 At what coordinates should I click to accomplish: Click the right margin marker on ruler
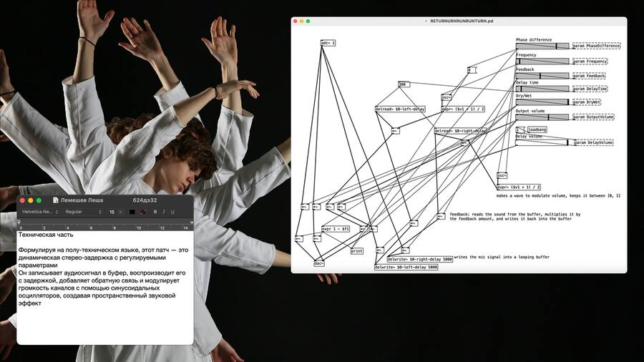(191, 223)
